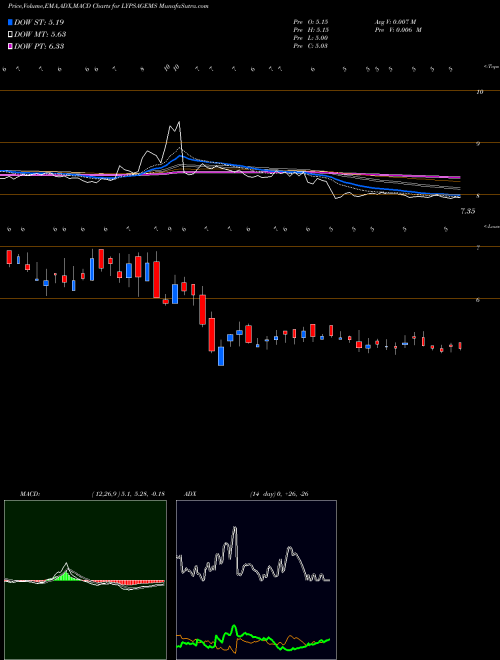The image size is (500, 660).
Task: Click the magenta DOW PT legend swatch
Action: click(x=10, y=46)
